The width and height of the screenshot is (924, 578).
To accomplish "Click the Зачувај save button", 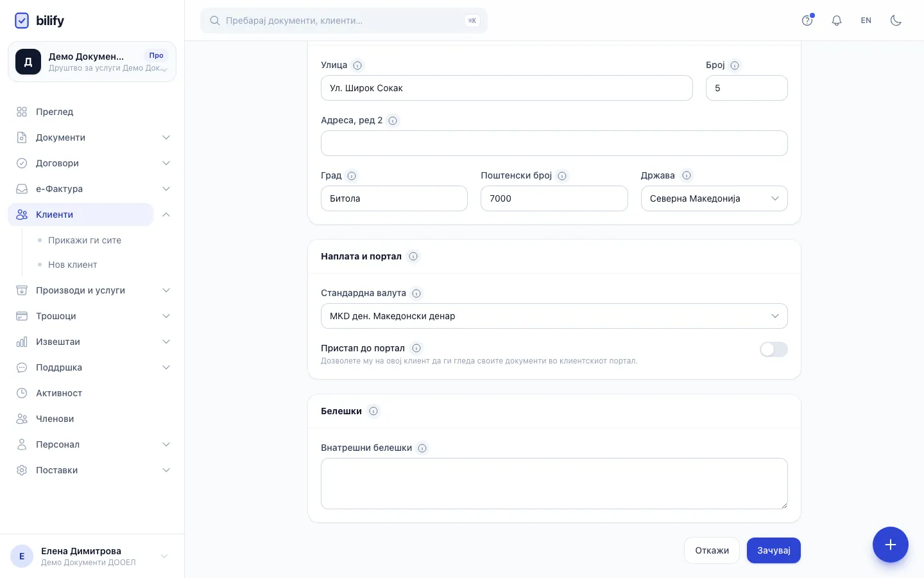I will pyautogui.click(x=773, y=550).
